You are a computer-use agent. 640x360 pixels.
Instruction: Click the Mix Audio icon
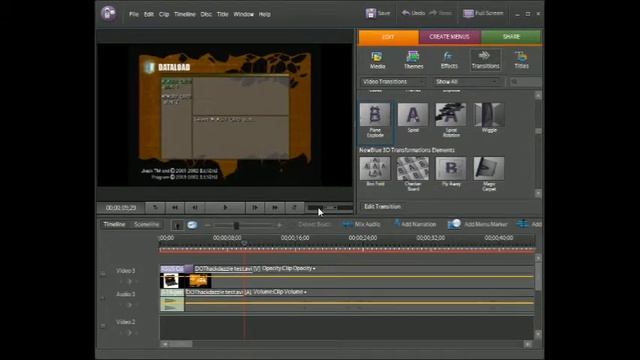pos(347,224)
